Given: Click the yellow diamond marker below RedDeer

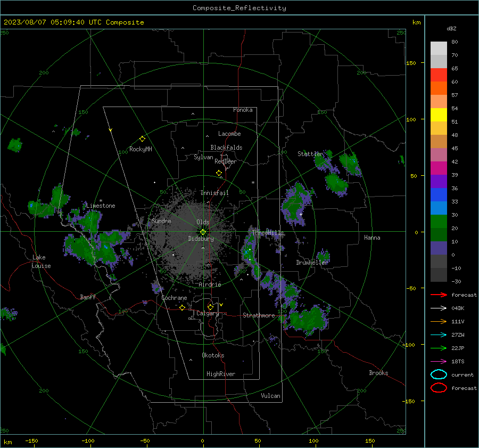Looking at the screenshot, I should [x=219, y=173].
